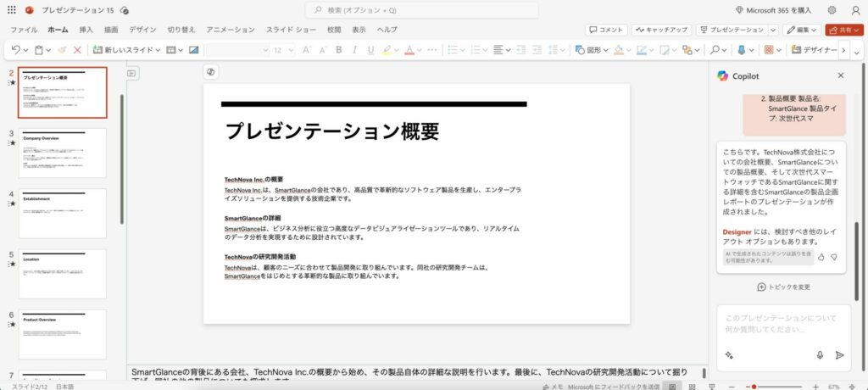Start slideshow from status bar icon
The height and width of the screenshot is (390, 868).
tap(712, 386)
